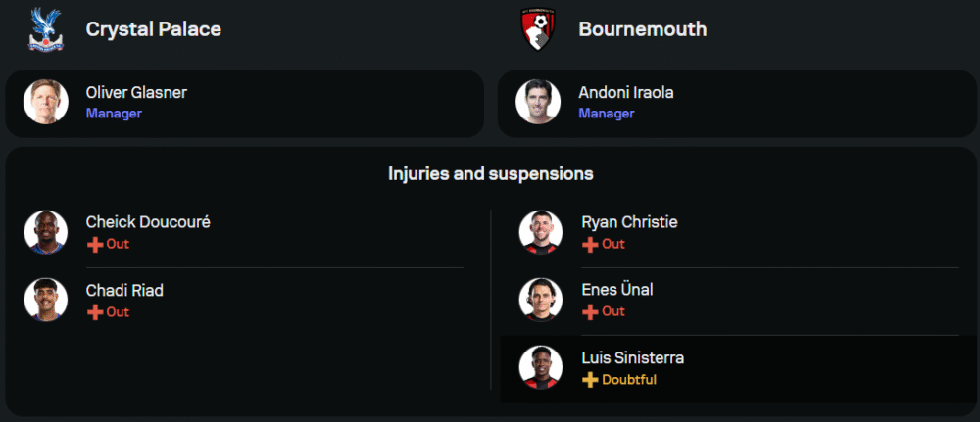This screenshot has height=422, width=980.
Task: Open the Bournemouth team name link
Action: [x=642, y=29]
